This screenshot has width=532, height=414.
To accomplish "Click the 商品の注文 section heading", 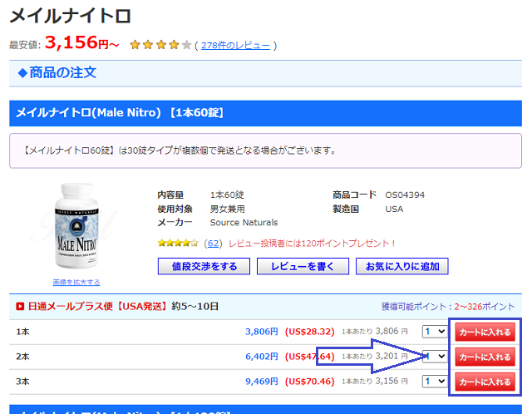I will 57,72.
